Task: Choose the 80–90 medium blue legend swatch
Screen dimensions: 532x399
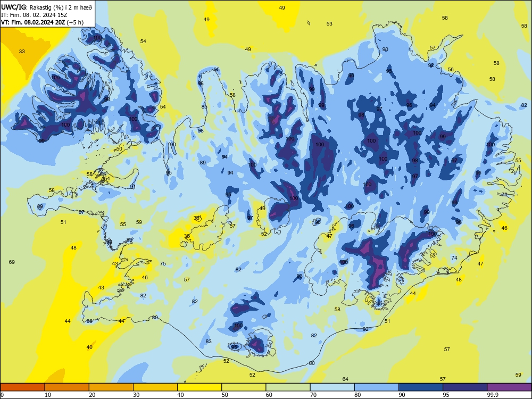Action: click(377, 387)
